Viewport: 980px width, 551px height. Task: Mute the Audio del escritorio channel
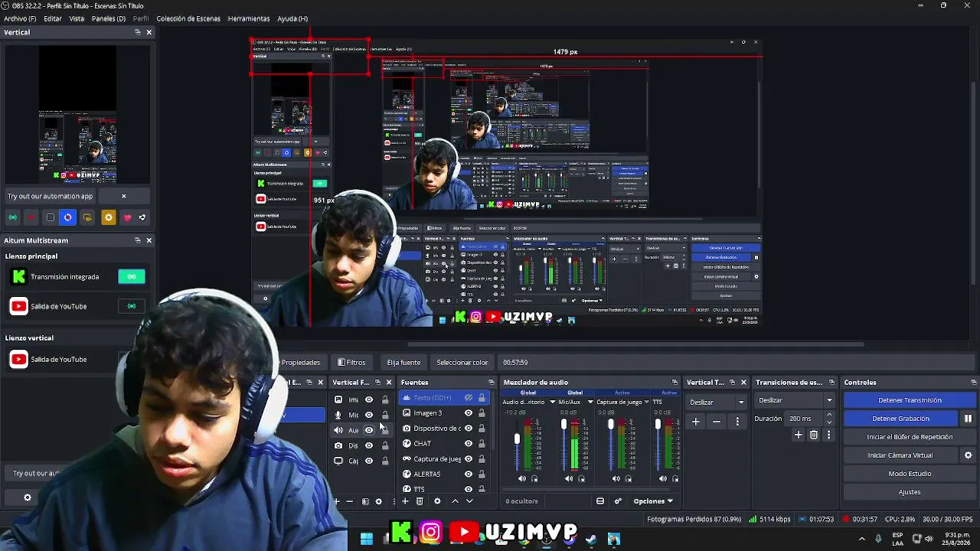(x=522, y=479)
